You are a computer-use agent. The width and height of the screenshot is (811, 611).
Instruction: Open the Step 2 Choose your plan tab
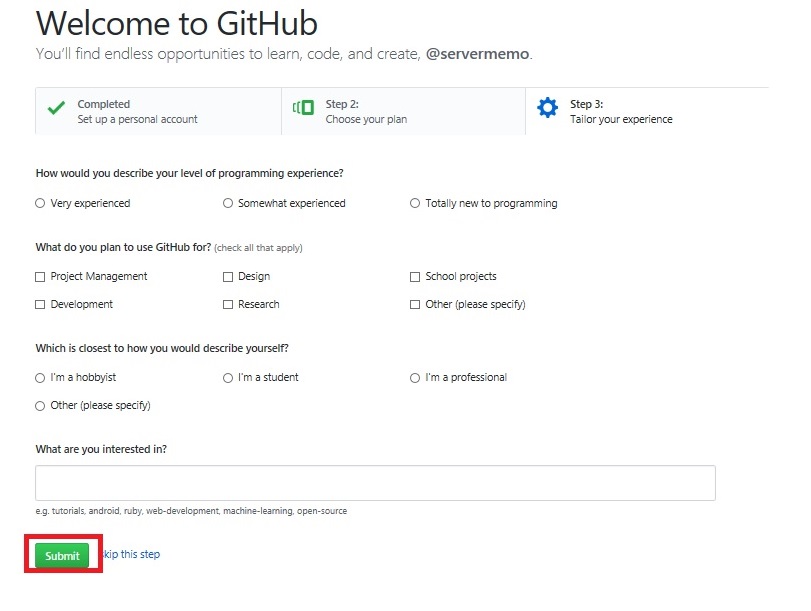click(x=403, y=111)
